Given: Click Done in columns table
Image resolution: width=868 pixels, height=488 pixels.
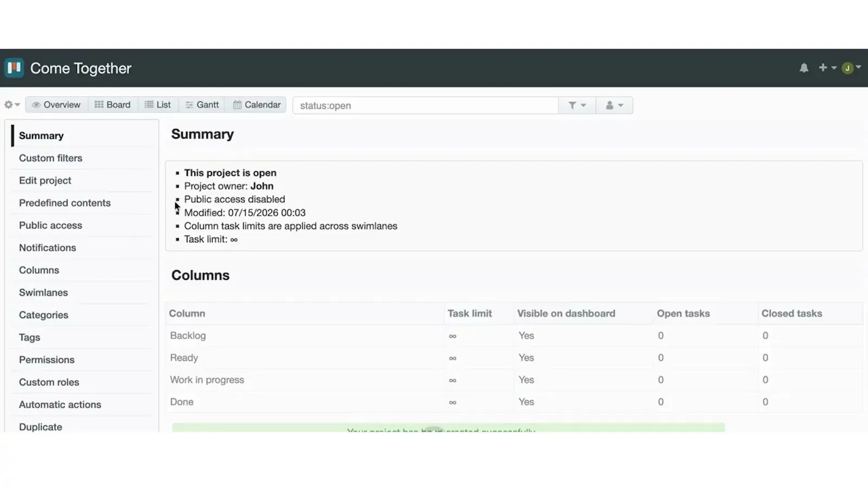Looking at the screenshot, I should click(x=182, y=402).
